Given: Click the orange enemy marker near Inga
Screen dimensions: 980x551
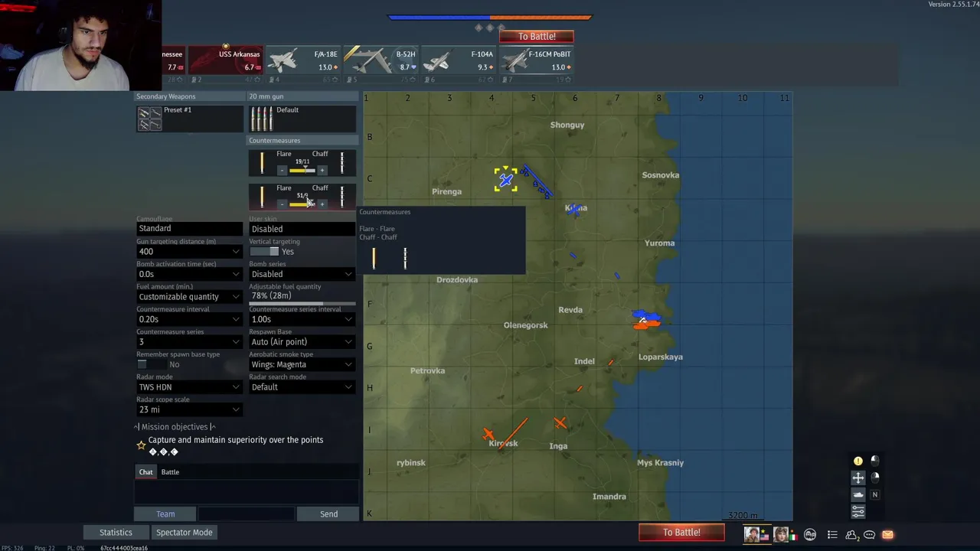Looking at the screenshot, I should 560,422.
